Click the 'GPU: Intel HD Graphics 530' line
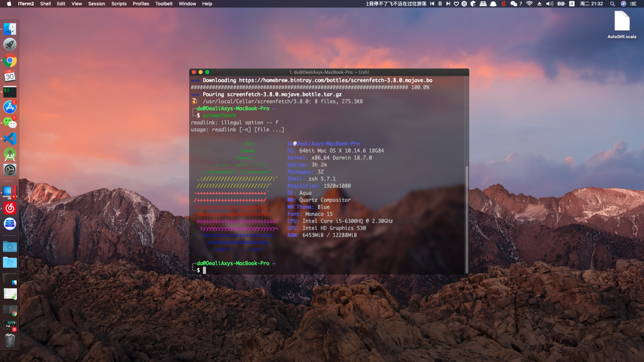The height and width of the screenshot is (362, 644). point(326,228)
